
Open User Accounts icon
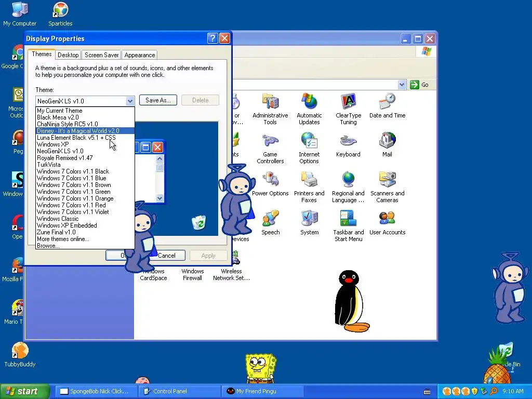[387, 223]
